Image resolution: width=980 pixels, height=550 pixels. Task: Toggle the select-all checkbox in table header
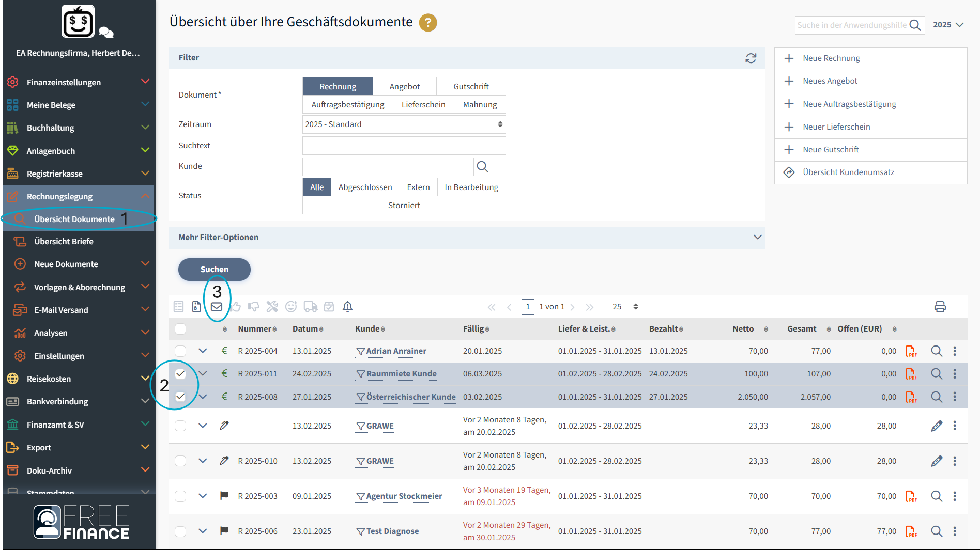pos(180,329)
